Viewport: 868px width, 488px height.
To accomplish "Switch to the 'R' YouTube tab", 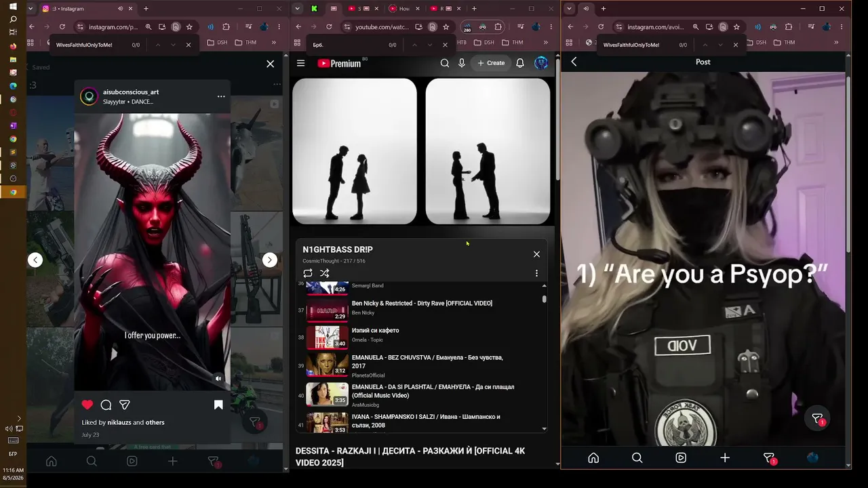I will [445, 9].
